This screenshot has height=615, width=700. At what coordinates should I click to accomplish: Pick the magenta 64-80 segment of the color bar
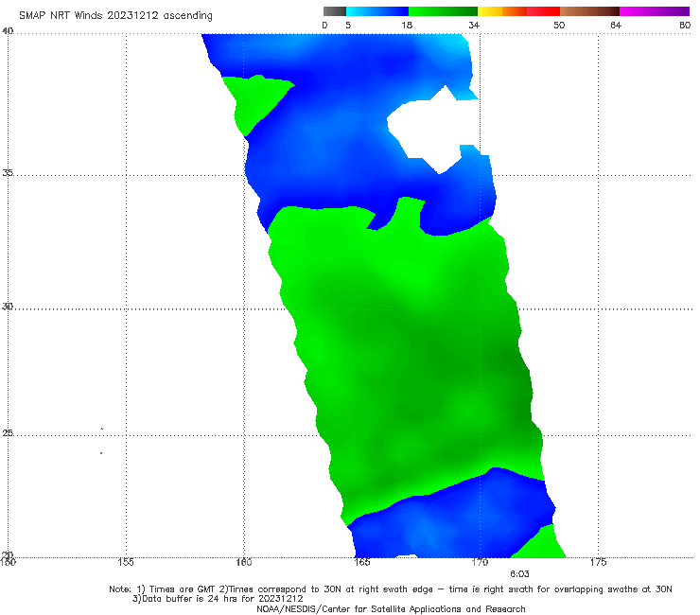(x=655, y=11)
